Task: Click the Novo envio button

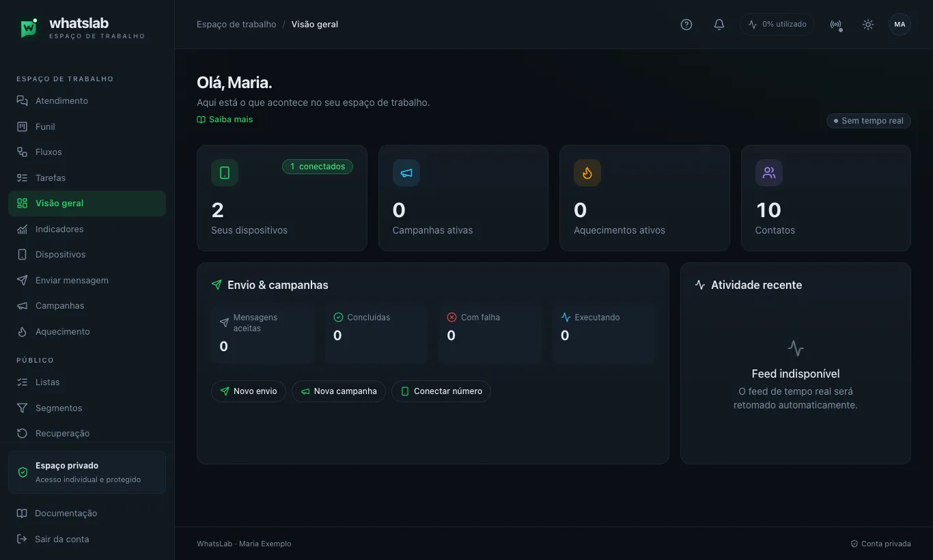Action: [249, 391]
